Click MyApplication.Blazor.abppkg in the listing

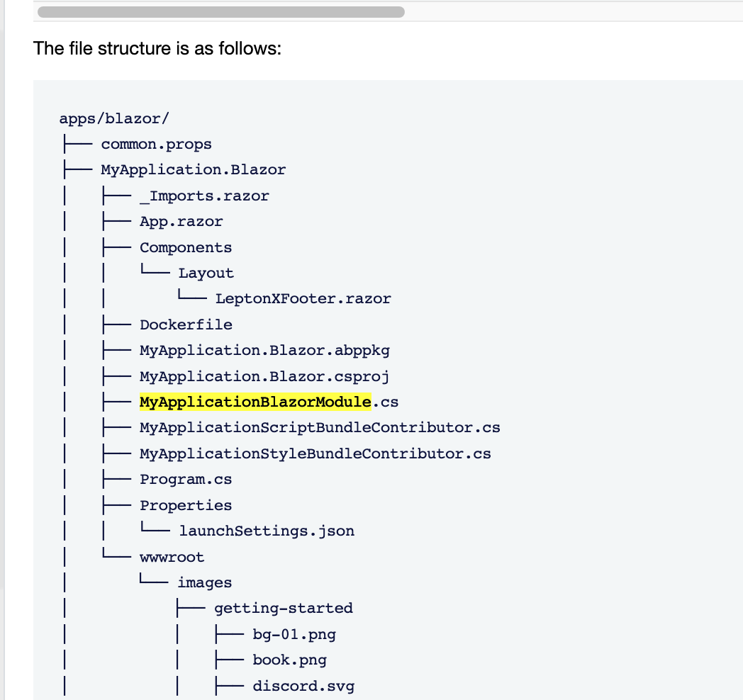pos(265,351)
